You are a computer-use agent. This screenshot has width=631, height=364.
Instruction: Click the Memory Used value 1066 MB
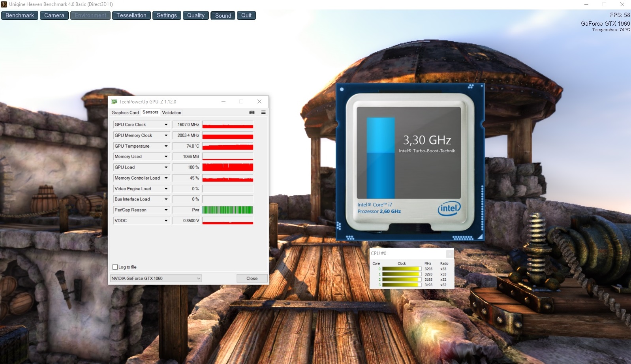(x=187, y=157)
